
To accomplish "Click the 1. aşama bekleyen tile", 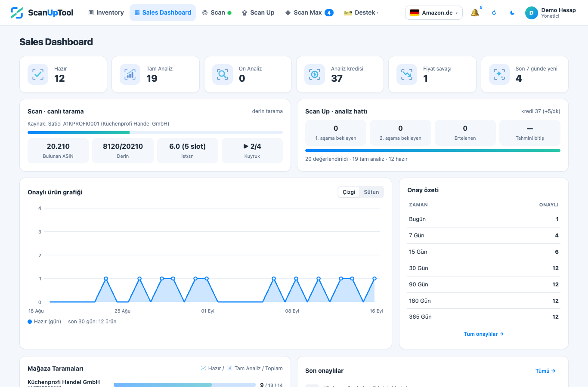I will click(x=336, y=132).
